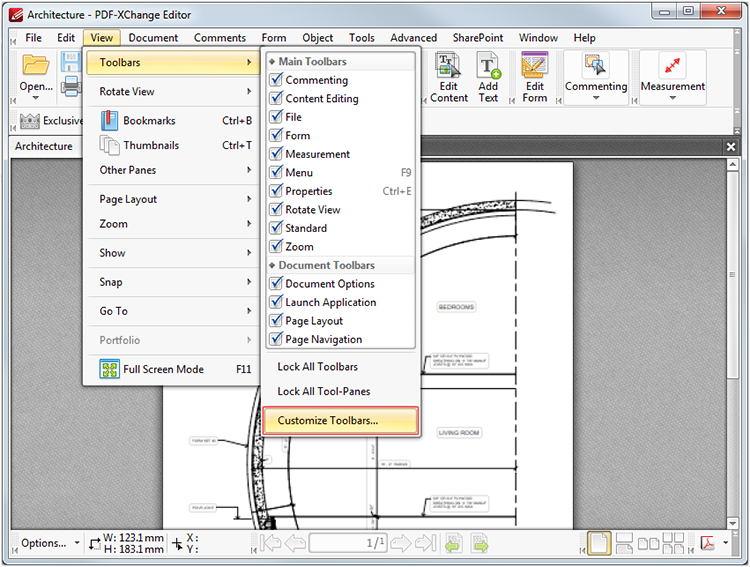Click the PDF-XChange app icon in title bar
Image resolution: width=750 pixels, height=567 pixels.
tap(16, 15)
